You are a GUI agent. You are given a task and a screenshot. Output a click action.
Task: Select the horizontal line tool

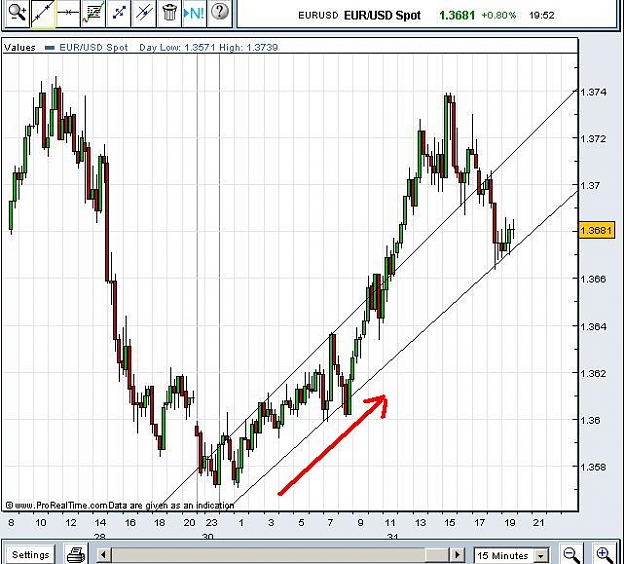click(x=68, y=13)
